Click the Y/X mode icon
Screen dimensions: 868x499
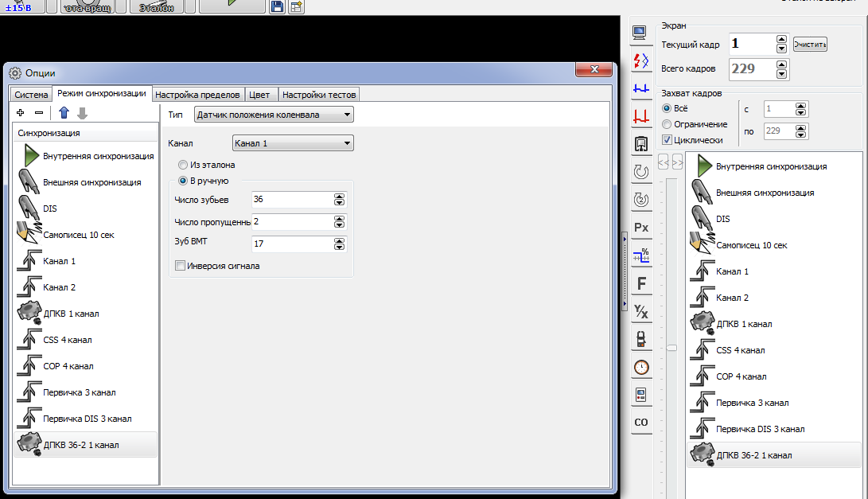641,311
